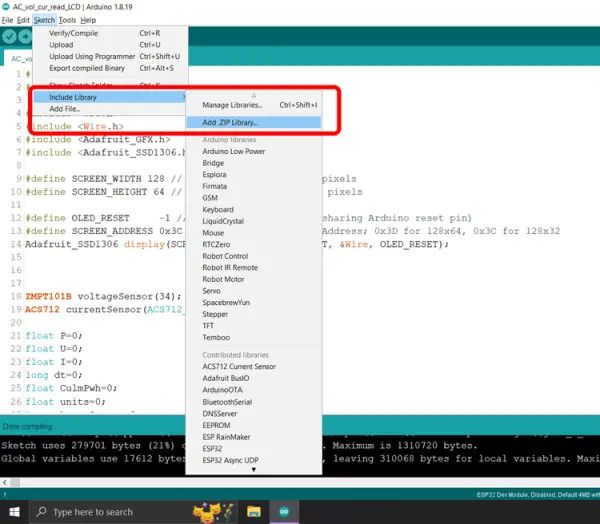Open the Sketch menu
This screenshot has width=600, height=524.
44,20
